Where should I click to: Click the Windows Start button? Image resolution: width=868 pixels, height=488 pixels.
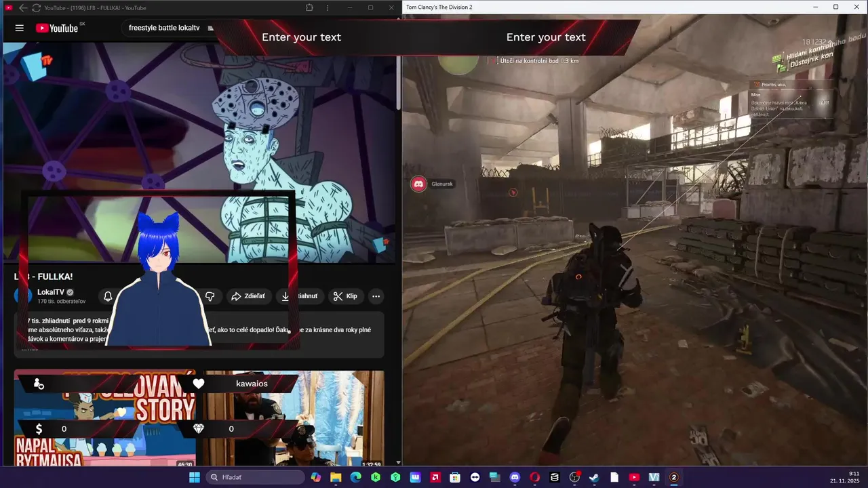pyautogui.click(x=195, y=477)
